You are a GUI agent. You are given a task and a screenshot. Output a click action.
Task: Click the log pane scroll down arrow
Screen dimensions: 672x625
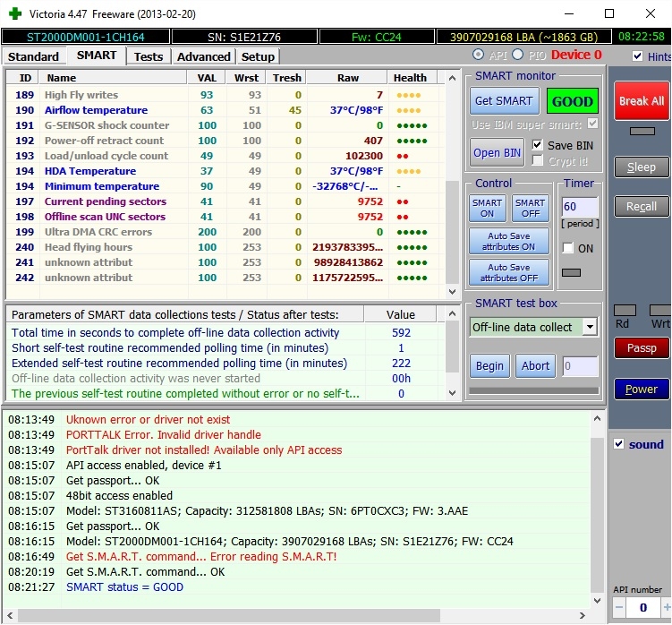coord(597,601)
